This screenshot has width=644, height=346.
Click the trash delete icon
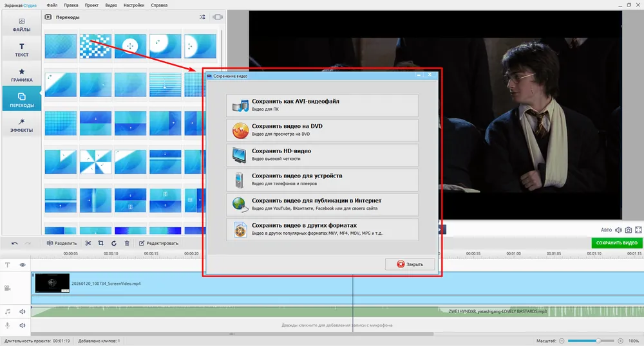[x=127, y=243]
